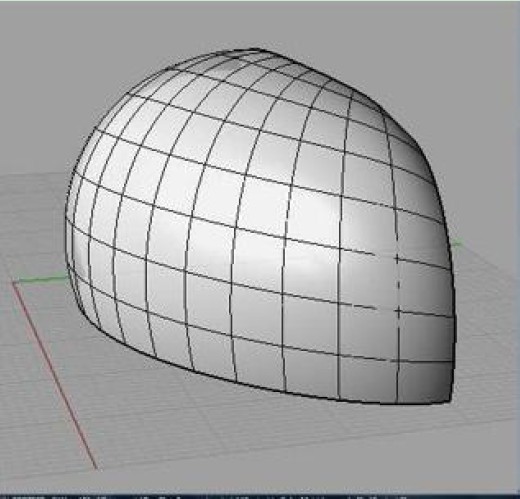
Task: Select the red X-axis line
Action: tap(55, 376)
